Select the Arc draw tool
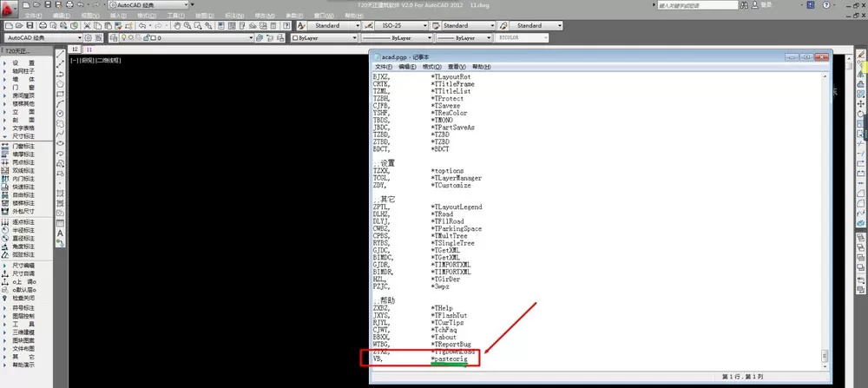The height and width of the screenshot is (388, 868). point(61,103)
